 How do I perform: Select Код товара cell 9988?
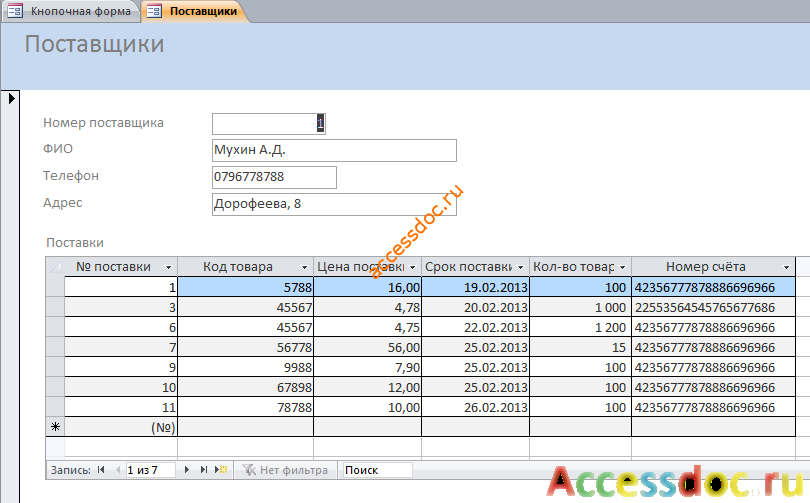pos(245,368)
